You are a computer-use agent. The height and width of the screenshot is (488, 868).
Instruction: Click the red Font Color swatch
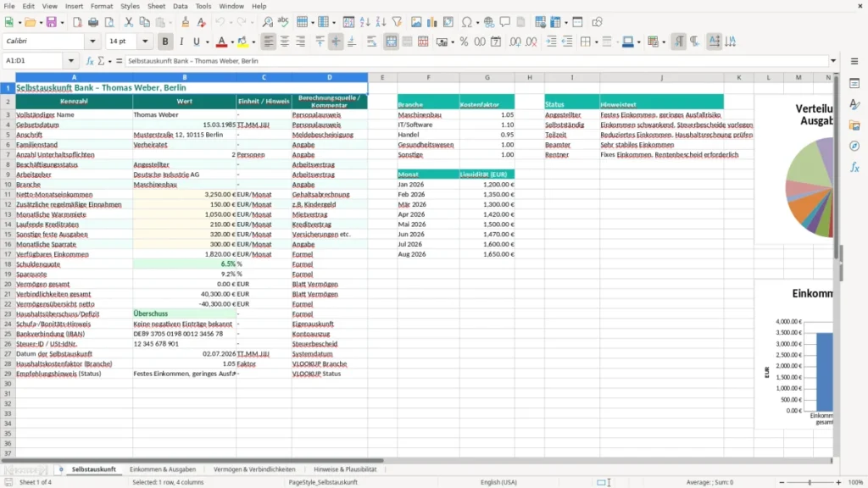[x=221, y=42]
